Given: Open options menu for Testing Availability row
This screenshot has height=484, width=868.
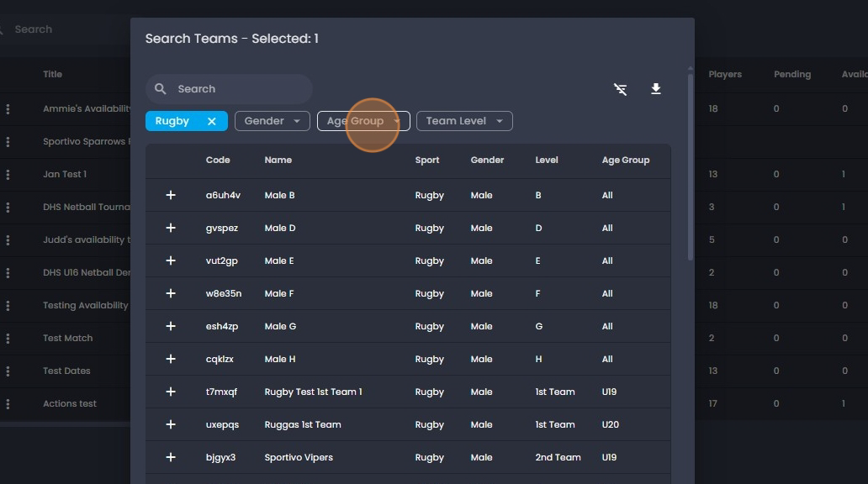Looking at the screenshot, I should tap(8, 305).
